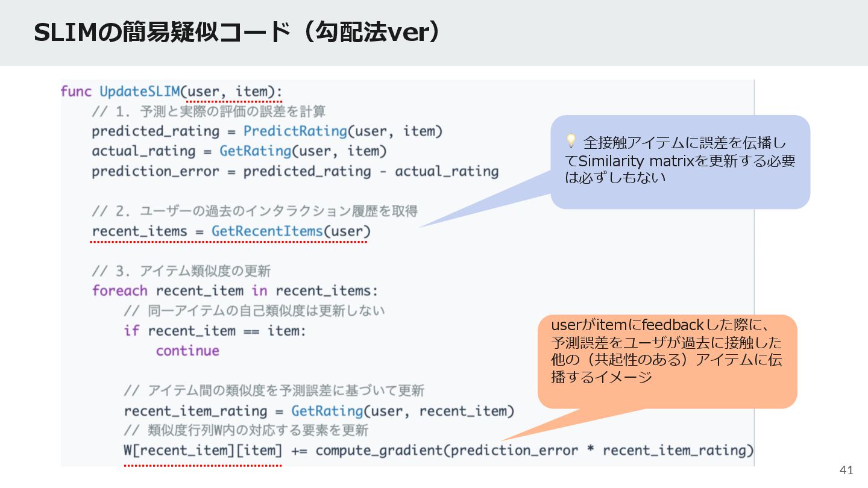The height and width of the screenshot is (488, 868).
Task: Click the 'foreach recent_item in recent_items:' line
Action: 235,291
